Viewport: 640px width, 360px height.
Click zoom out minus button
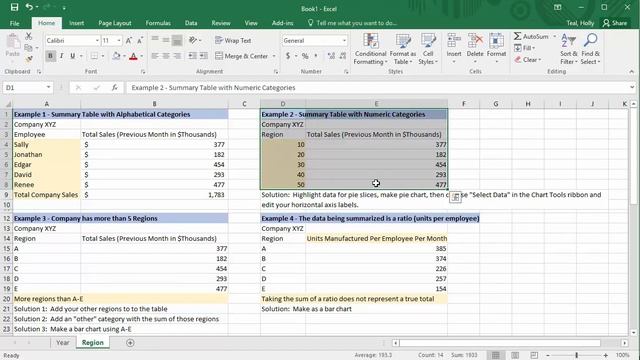[548, 356]
